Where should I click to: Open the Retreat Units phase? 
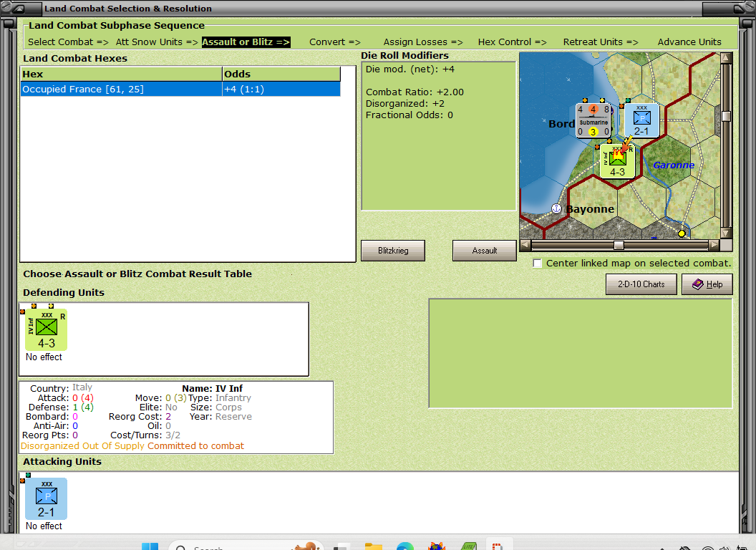(601, 42)
